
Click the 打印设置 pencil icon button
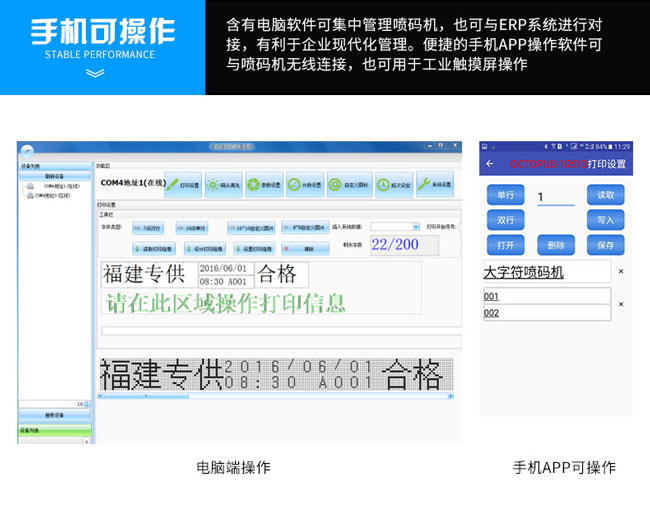(x=183, y=184)
